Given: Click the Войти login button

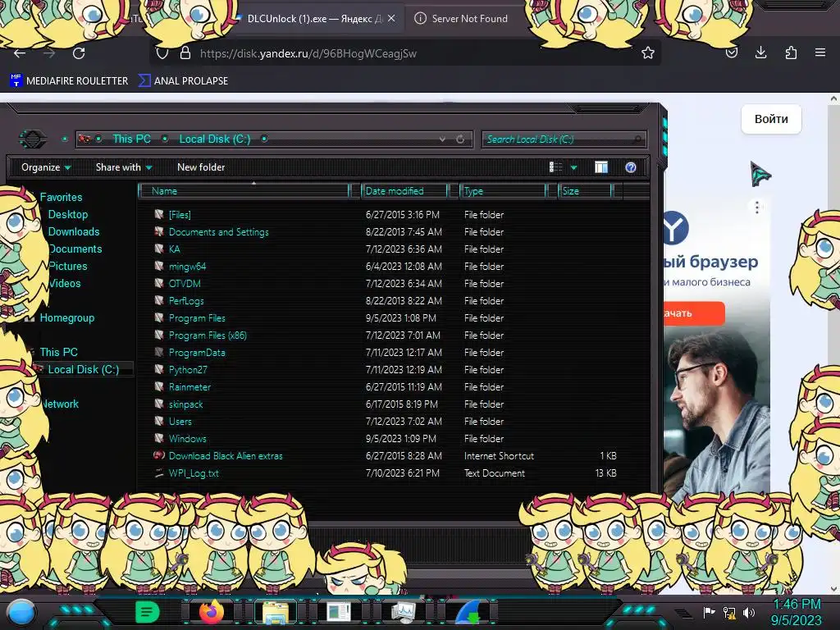Looking at the screenshot, I should click(771, 119).
